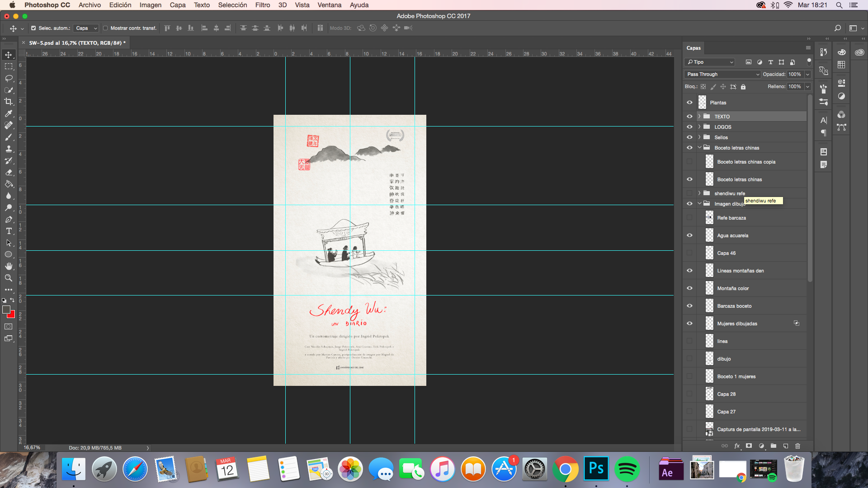Click the lock all layer icon
868x488 pixels.
coord(743,87)
